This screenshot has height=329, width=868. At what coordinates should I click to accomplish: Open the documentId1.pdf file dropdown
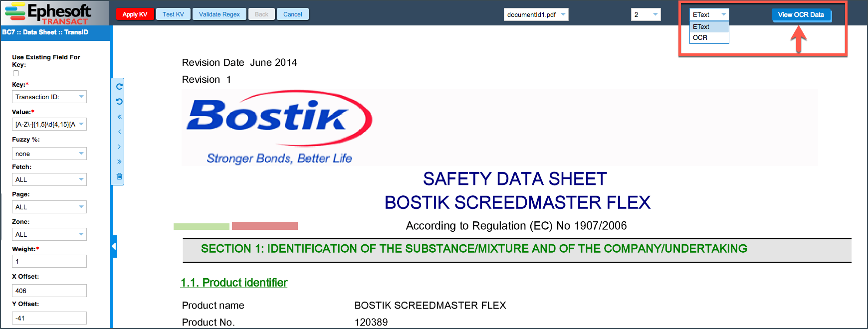(536, 14)
